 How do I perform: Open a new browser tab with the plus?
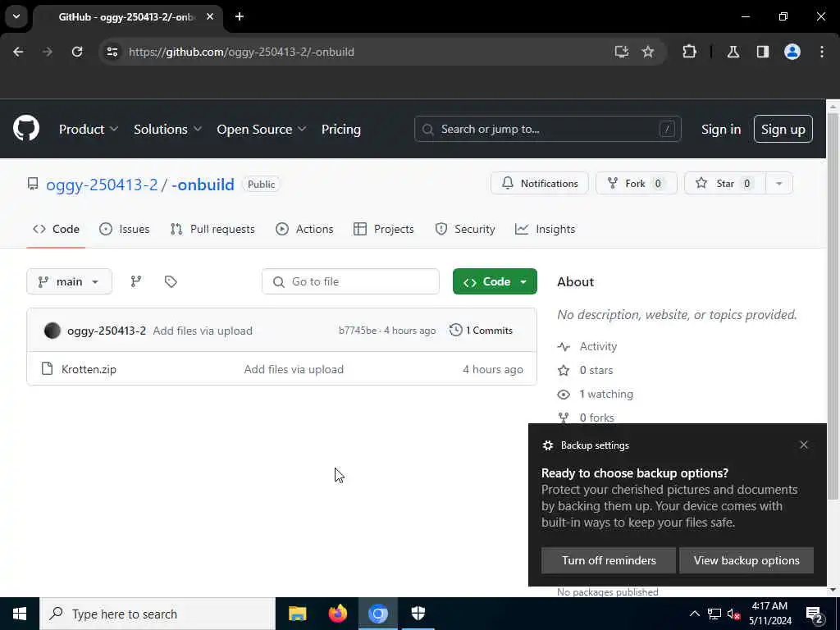tap(240, 16)
